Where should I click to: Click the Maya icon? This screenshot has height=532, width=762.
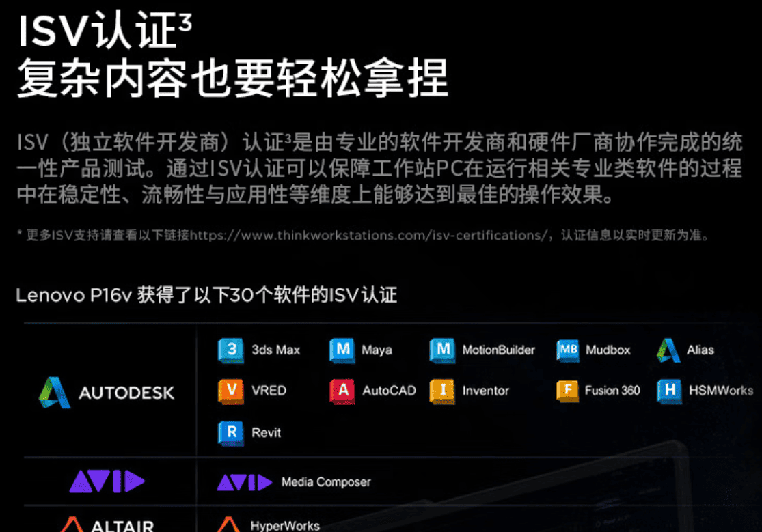(x=342, y=350)
